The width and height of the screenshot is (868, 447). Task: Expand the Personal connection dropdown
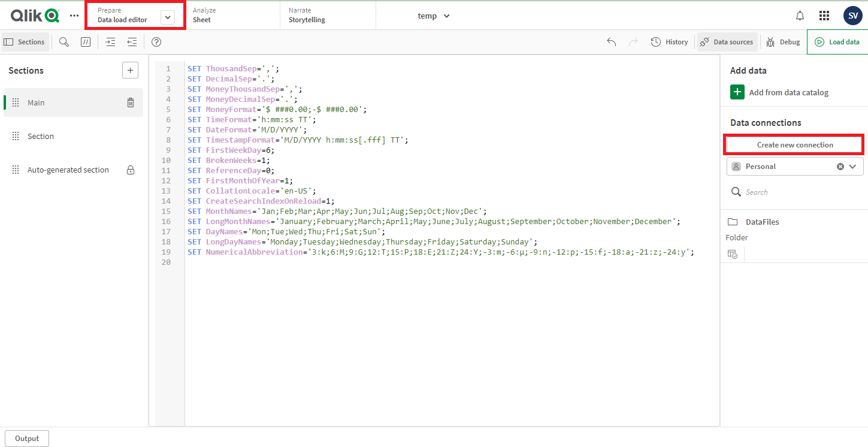pos(853,166)
